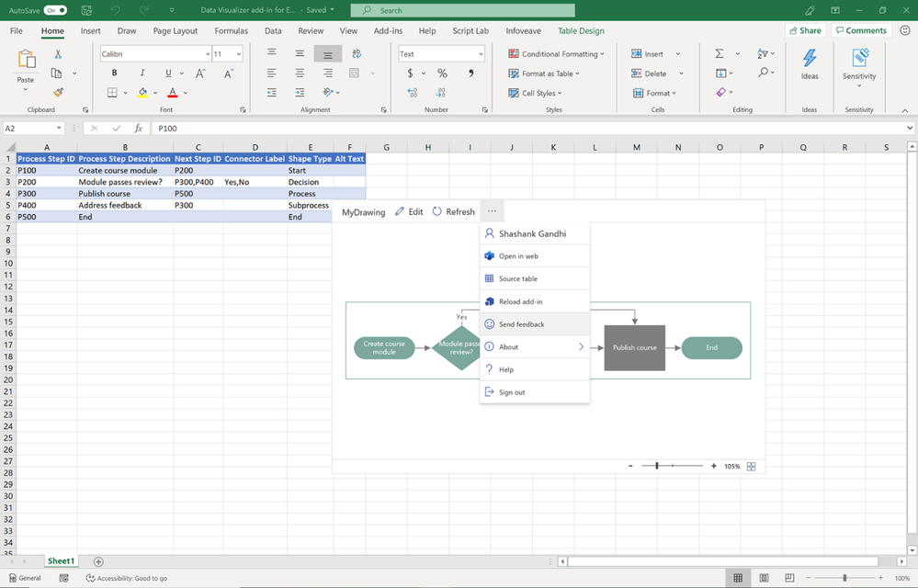
Task: Click the Refresh icon on the diagram
Action: (437, 211)
